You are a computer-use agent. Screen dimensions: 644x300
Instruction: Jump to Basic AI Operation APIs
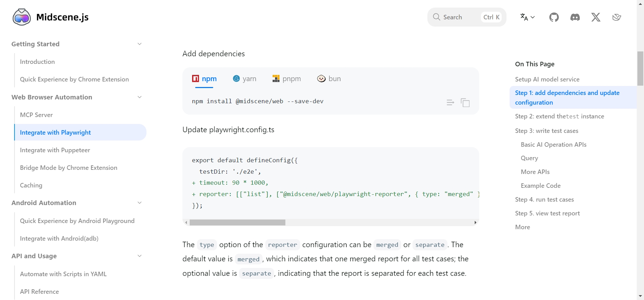[x=553, y=145]
